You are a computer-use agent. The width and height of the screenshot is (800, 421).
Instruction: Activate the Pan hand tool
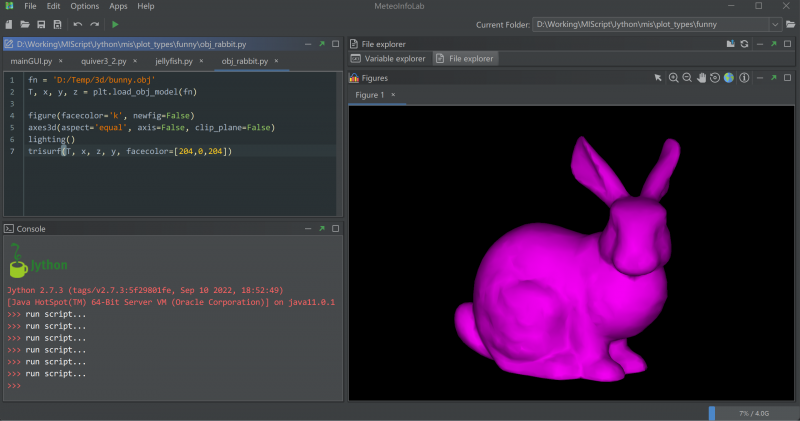pos(701,78)
